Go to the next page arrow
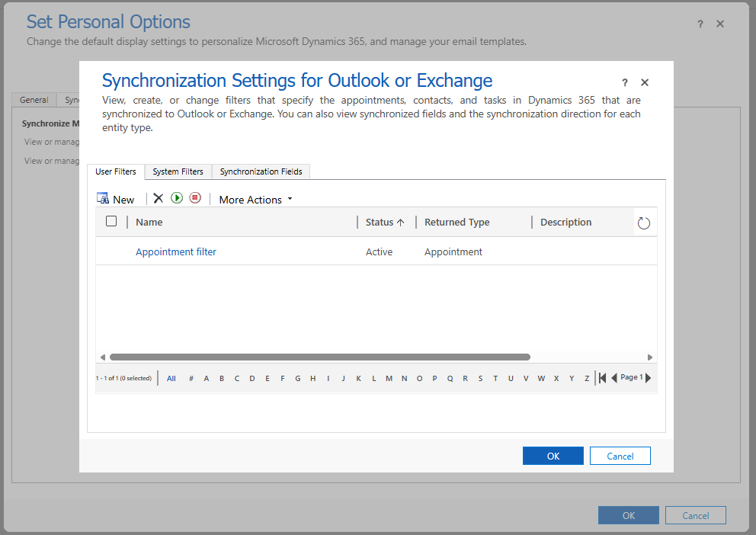 tap(649, 378)
